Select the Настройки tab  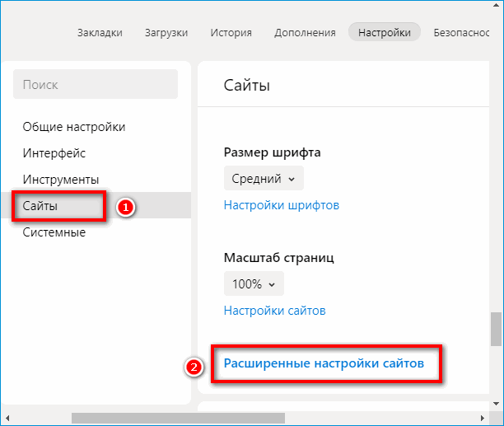coord(385,33)
